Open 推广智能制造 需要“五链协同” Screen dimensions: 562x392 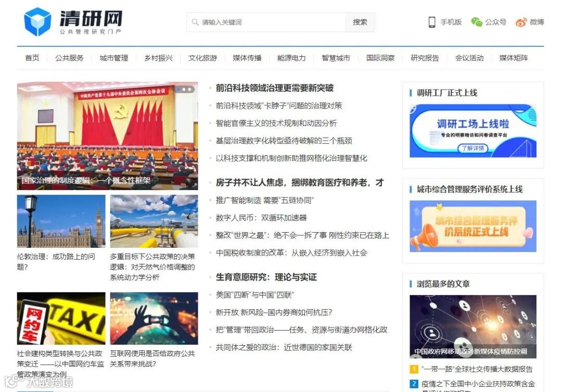[264, 200]
